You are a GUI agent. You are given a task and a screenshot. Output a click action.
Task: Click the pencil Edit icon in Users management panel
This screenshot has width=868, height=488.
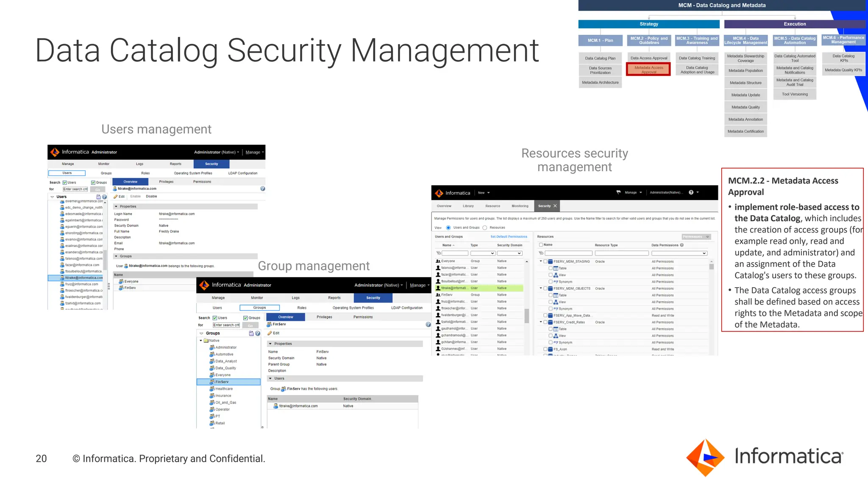pyautogui.click(x=116, y=197)
